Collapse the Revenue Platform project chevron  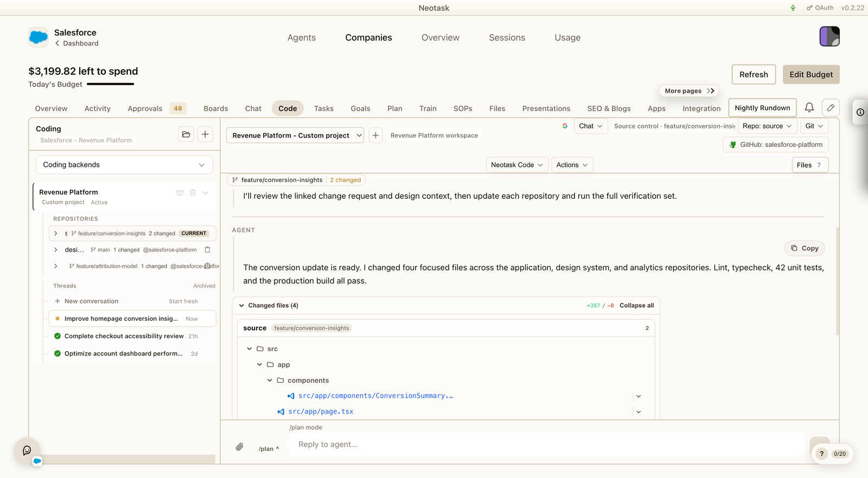(x=206, y=192)
